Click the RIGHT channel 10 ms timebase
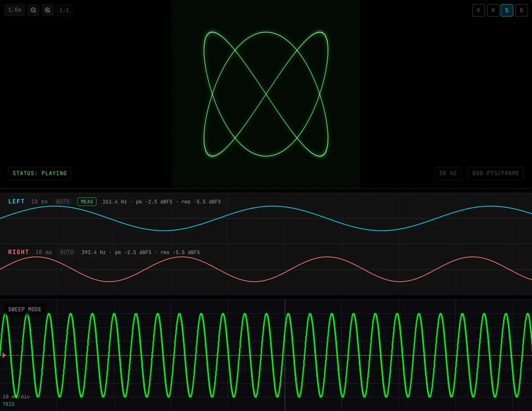This screenshot has width=532, height=411. point(44,253)
